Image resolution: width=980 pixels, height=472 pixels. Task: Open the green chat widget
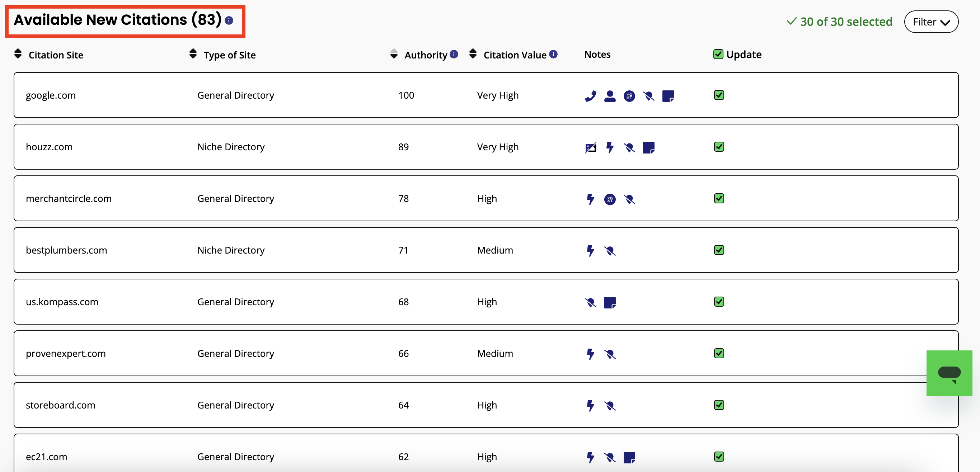pos(949,373)
